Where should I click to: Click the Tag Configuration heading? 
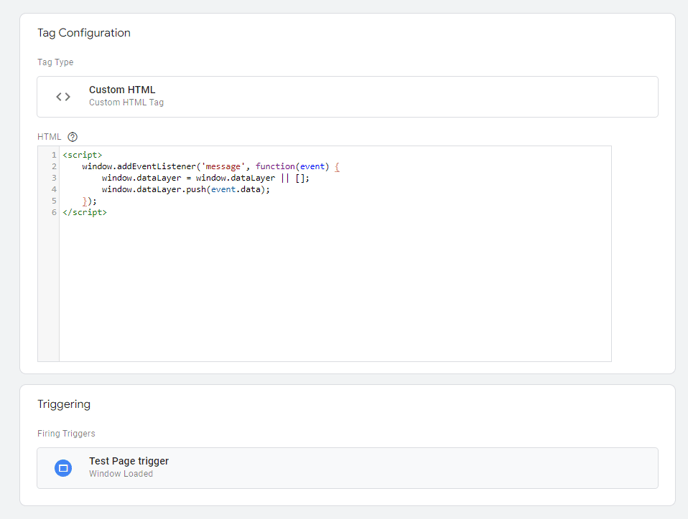pos(84,33)
